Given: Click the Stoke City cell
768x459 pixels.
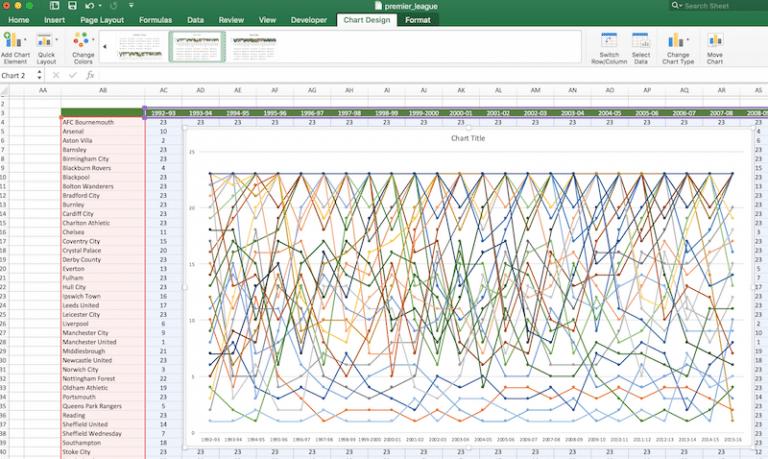Looking at the screenshot, I should click(x=103, y=452).
